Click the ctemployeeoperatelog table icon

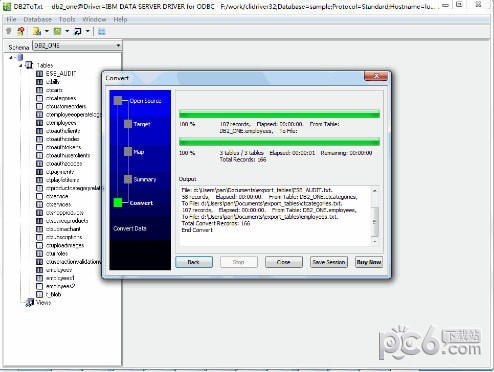(40, 115)
